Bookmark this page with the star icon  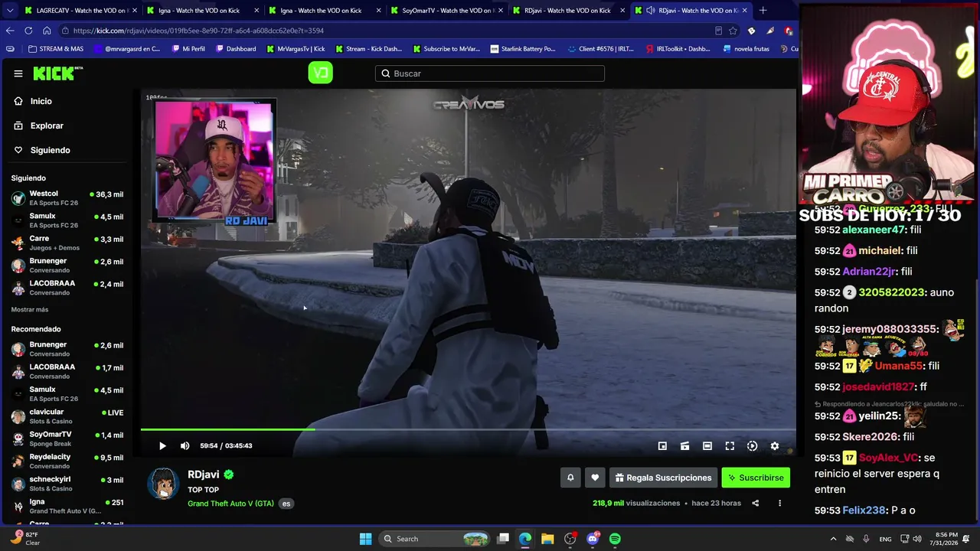point(733,31)
